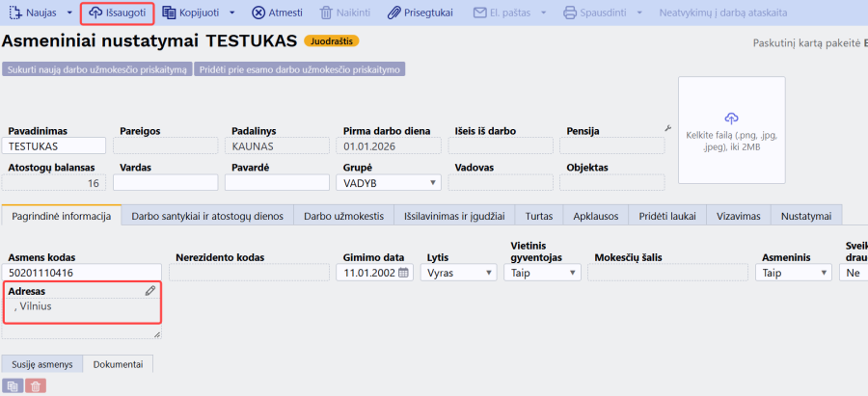Click the Naikinti delete button
This screenshot has height=396, width=868.
[x=345, y=13]
